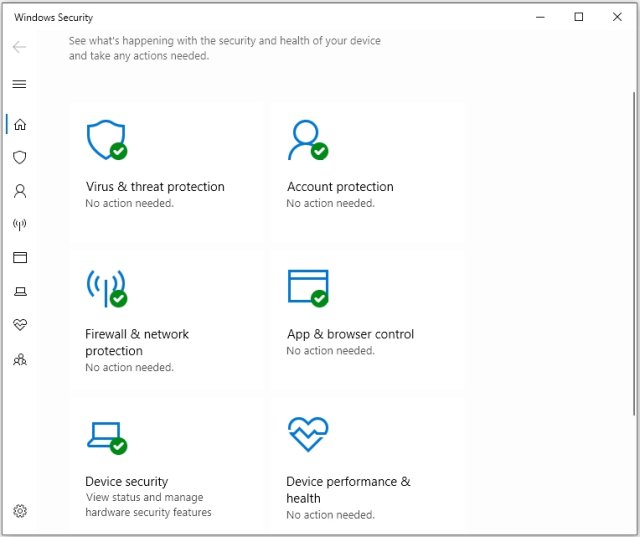Select Device security tile

166,466
